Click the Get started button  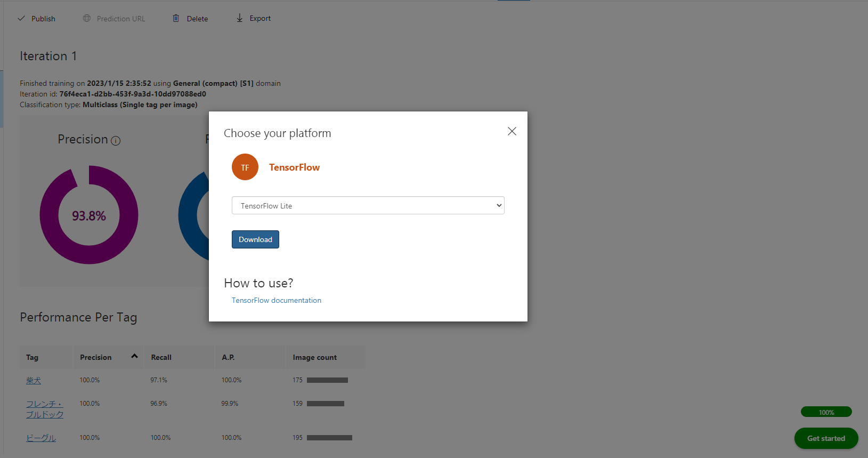[x=826, y=438]
